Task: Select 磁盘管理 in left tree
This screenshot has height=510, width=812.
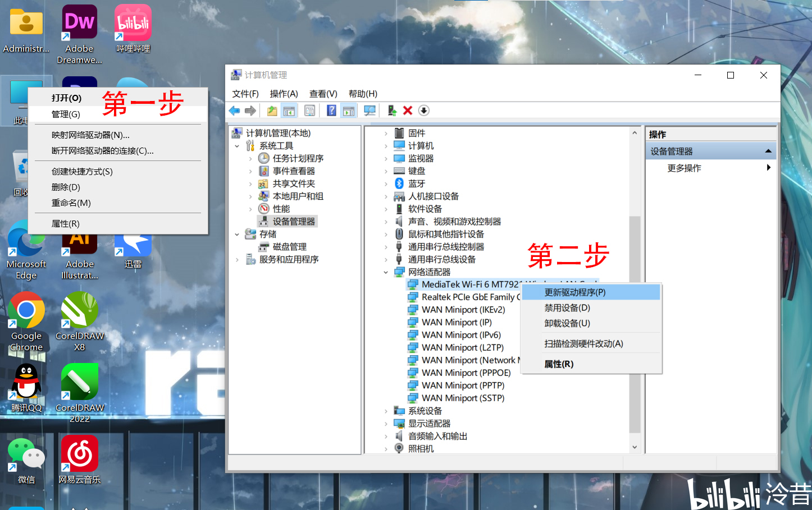Action: (290, 247)
